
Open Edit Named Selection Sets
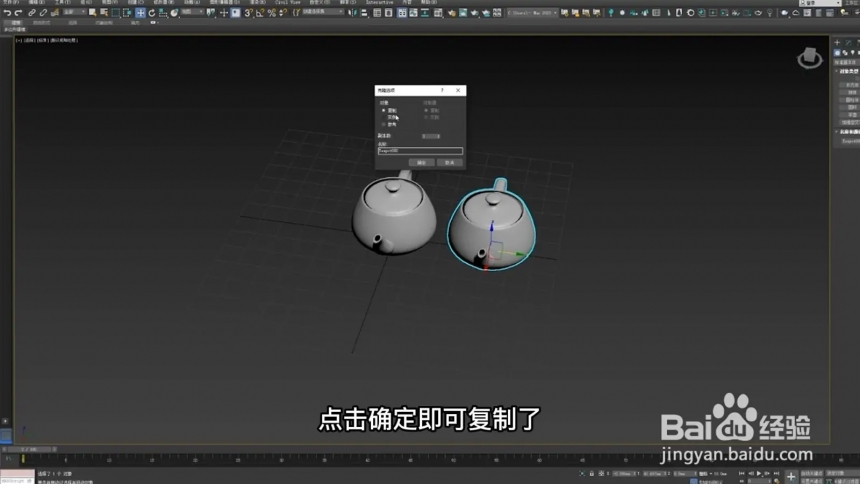(x=296, y=13)
